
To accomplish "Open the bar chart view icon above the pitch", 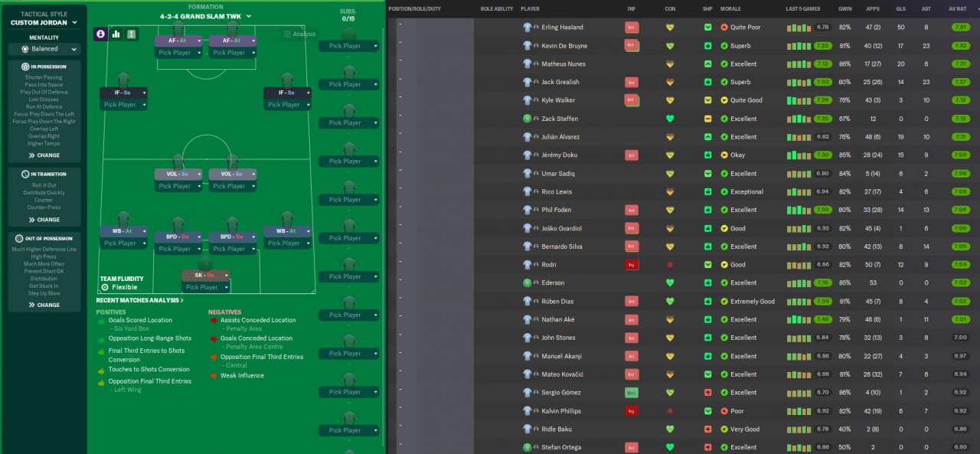I will point(116,34).
